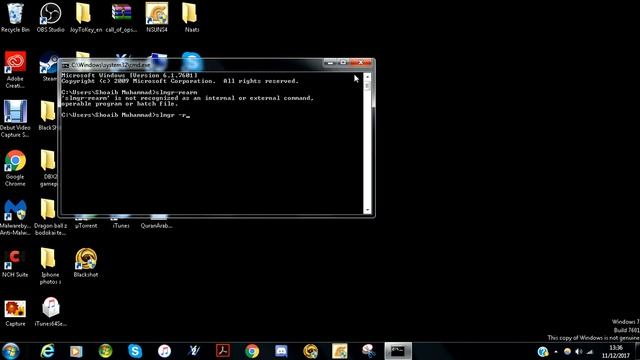This screenshot has height=360, width=640.
Task: Click the cmd scrollbar up arrow
Action: 367,77
